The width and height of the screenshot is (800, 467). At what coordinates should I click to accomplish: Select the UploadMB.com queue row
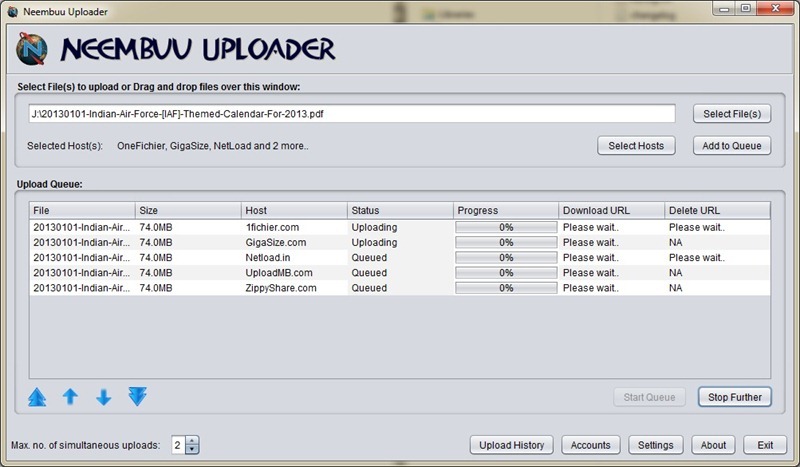400,273
